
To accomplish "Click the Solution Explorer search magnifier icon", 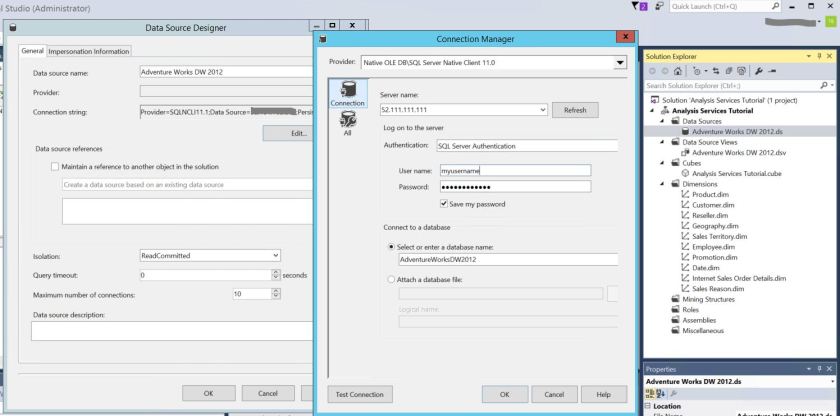I will [x=823, y=85].
